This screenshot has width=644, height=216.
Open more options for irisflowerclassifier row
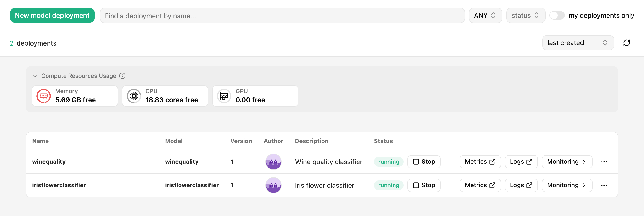click(604, 185)
